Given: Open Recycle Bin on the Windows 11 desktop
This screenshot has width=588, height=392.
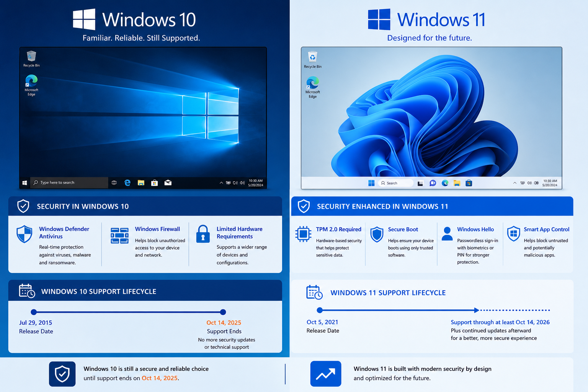Looking at the screenshot, I should point(313,60).
